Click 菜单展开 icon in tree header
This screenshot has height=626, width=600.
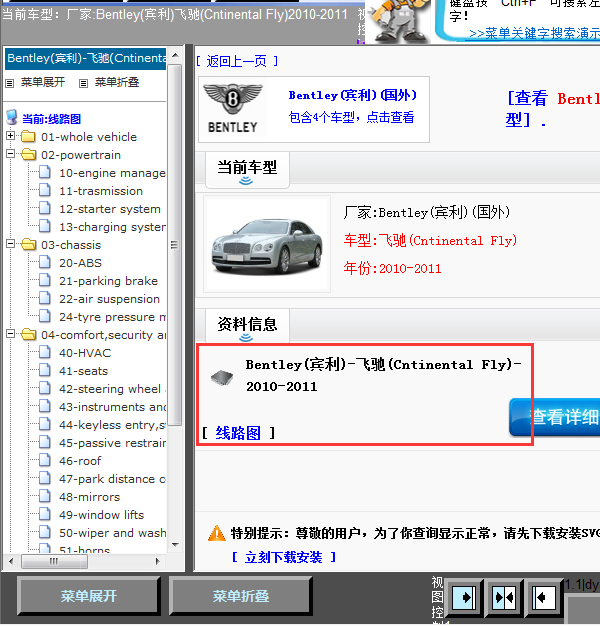point(10,83)
